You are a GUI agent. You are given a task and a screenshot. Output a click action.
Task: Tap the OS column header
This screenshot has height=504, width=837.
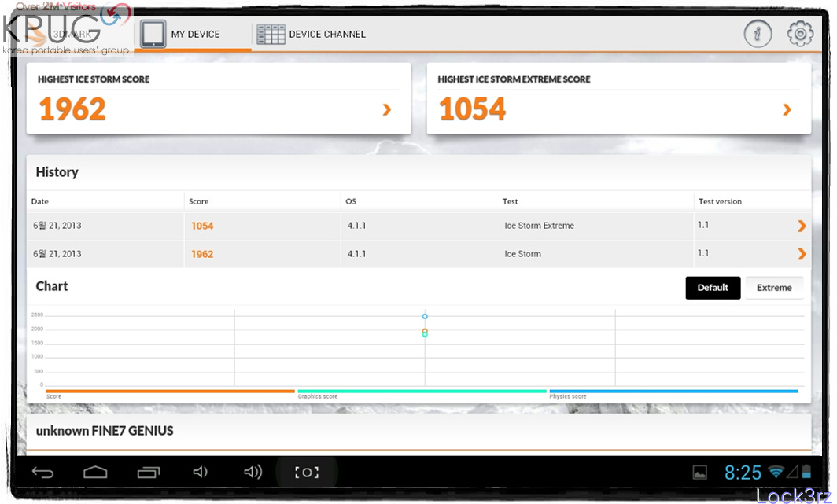click(351, 201)
